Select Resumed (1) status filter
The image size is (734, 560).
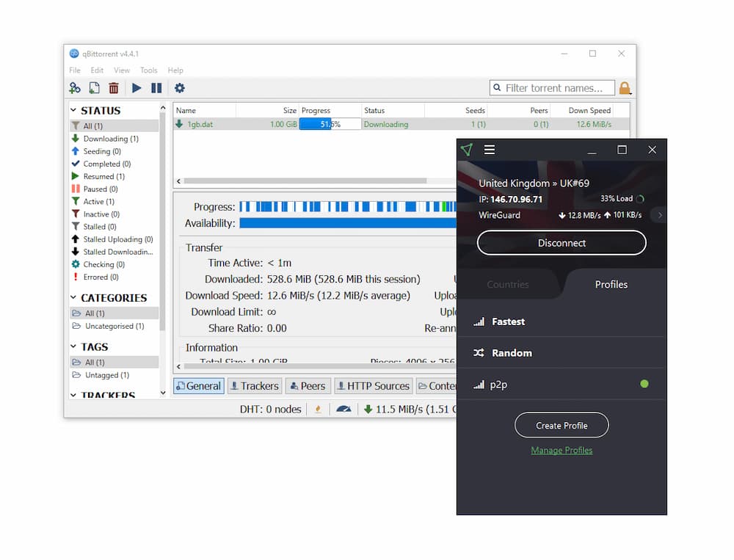pyautogui.click(x=115, y=177)
